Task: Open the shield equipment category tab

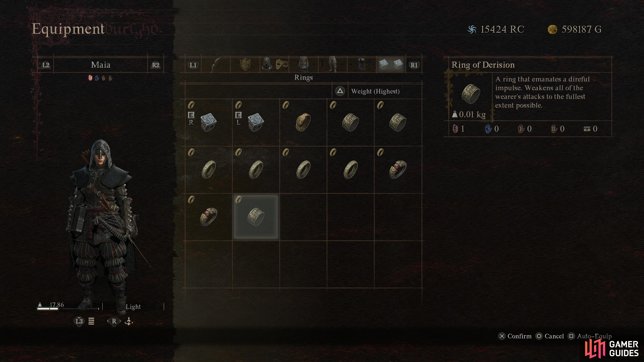Action: 245,65
